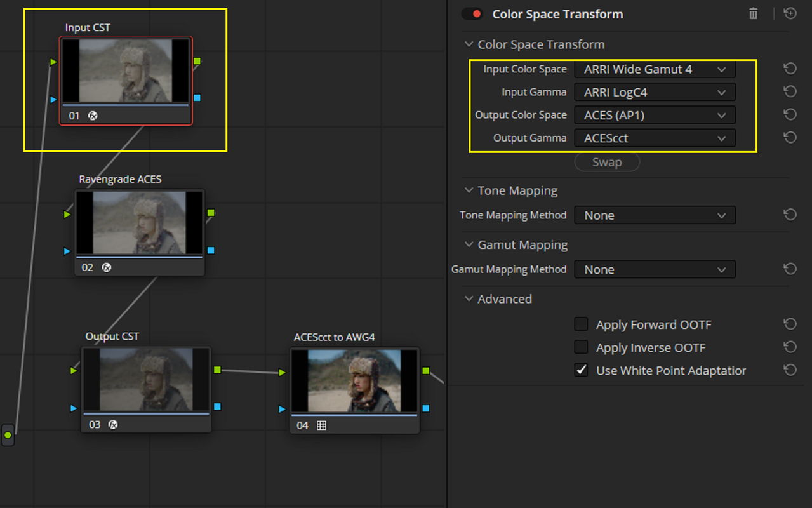
Task: Select the Ravengrade ACES node thumbnail
Action: tap(140, 223)
